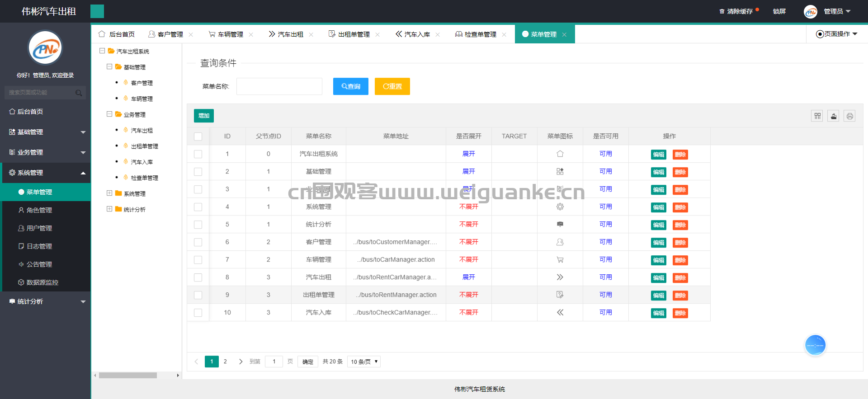
Task: Collapse 系统管理 in the left sidebar
Action: click(45, 173)
